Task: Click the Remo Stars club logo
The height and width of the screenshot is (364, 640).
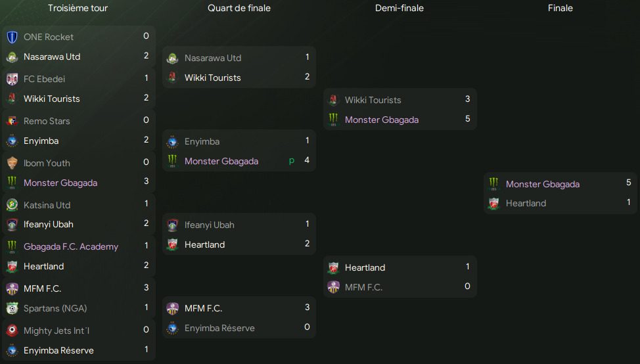Action: click(12, 121)
